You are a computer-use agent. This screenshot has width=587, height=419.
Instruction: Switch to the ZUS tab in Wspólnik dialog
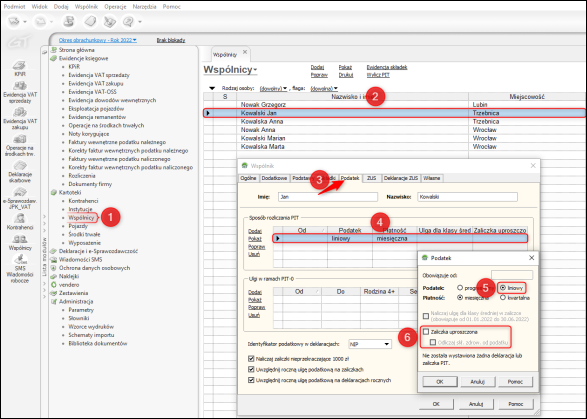click(x=371, y=178)
